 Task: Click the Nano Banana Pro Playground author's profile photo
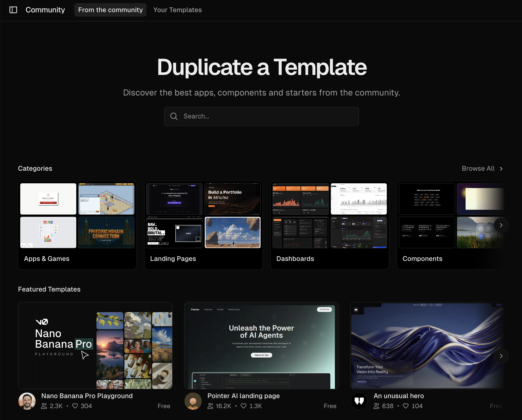pyautogui.click(x=27, y=401)
